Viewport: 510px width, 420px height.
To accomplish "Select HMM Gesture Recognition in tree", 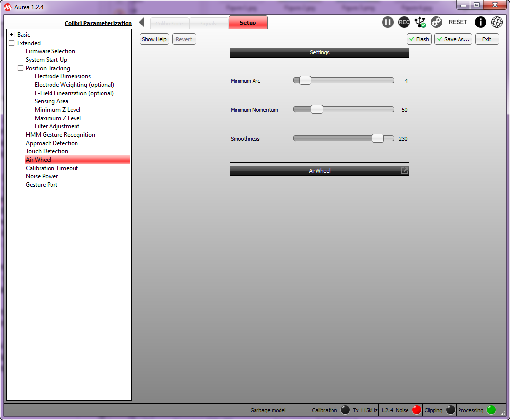I will (60, 135).
